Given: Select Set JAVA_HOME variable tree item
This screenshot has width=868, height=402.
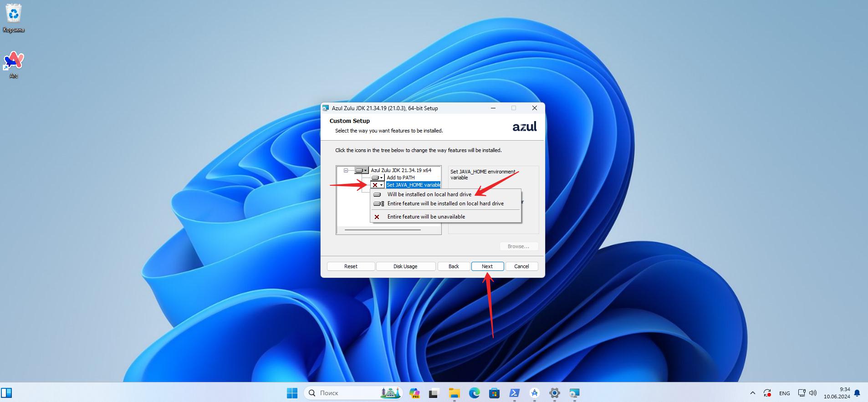Looking at the screenshot, I should [x=414, y=185].
